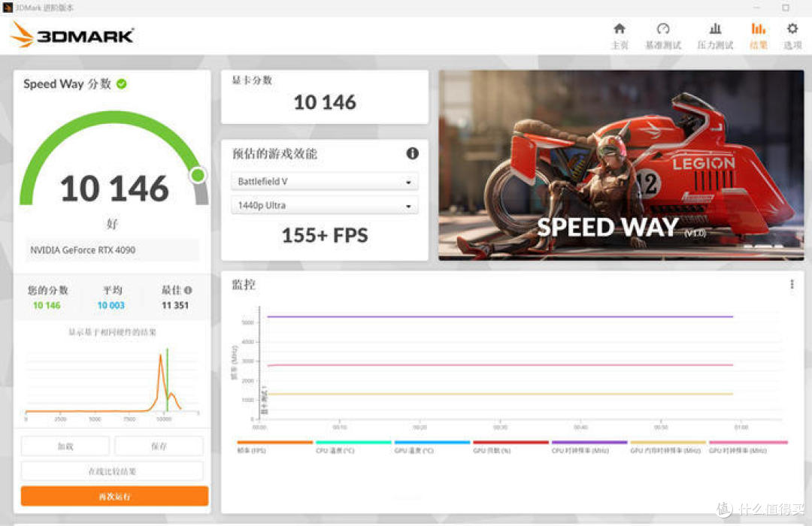Click the purple CPU clock line in graph
Viewport: 812px width, 526px height.
tap(500, 316)
